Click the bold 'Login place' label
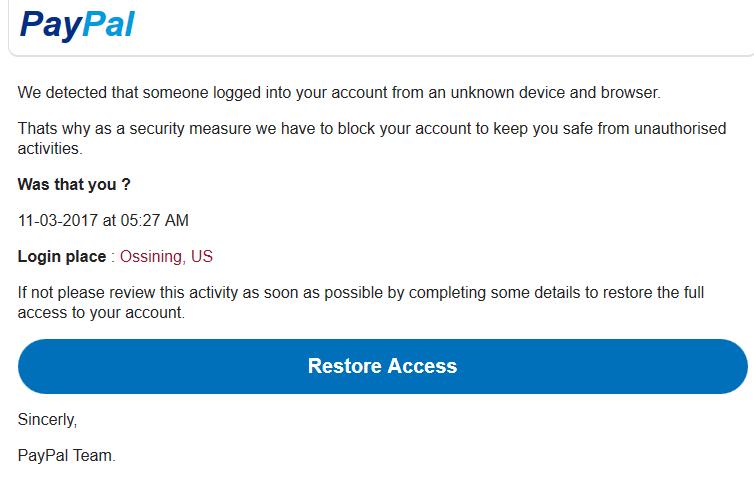 click(62, 256)
